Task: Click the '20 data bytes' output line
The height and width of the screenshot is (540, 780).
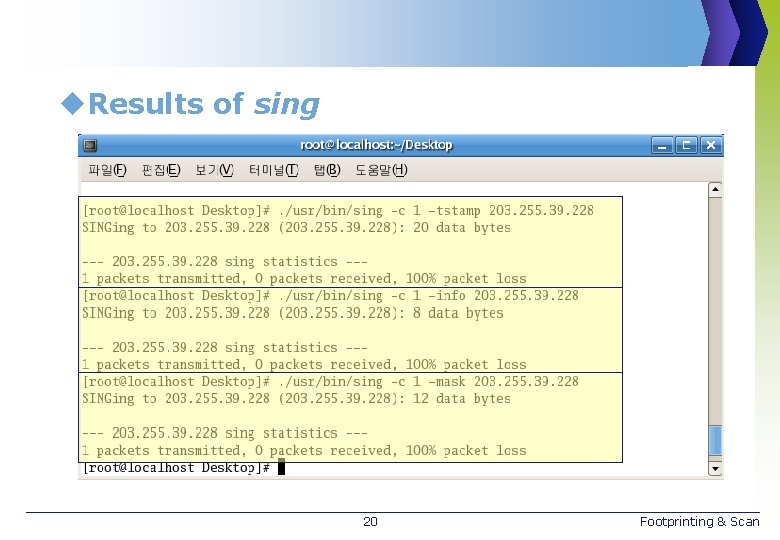Action: point(296,228)
